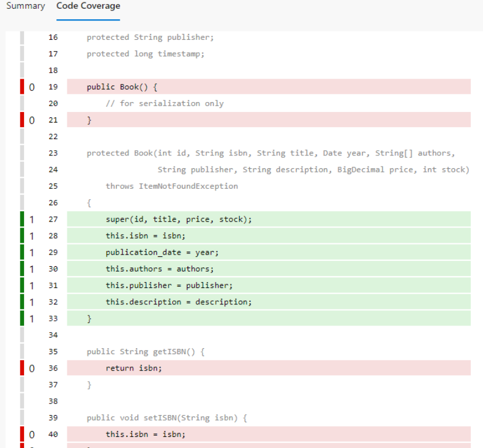The width and height of the screenshot is (483, 448).
Task: Click the "protected long timestamp;" declaration
Action: pyautogui.click(x=145, y=54)
